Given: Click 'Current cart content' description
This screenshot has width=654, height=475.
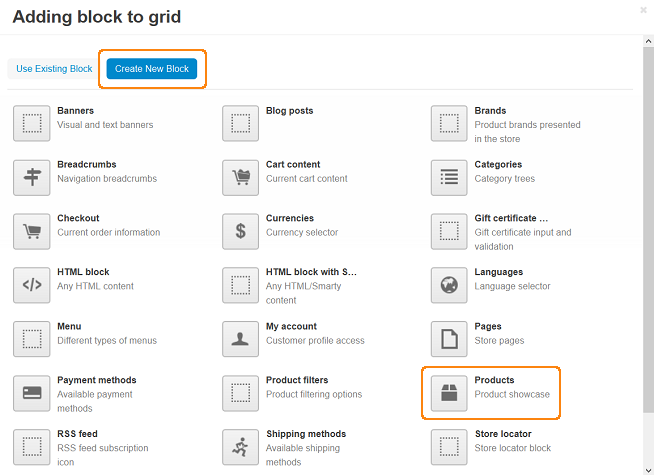Looking at the screenshot, I should 307,178.
